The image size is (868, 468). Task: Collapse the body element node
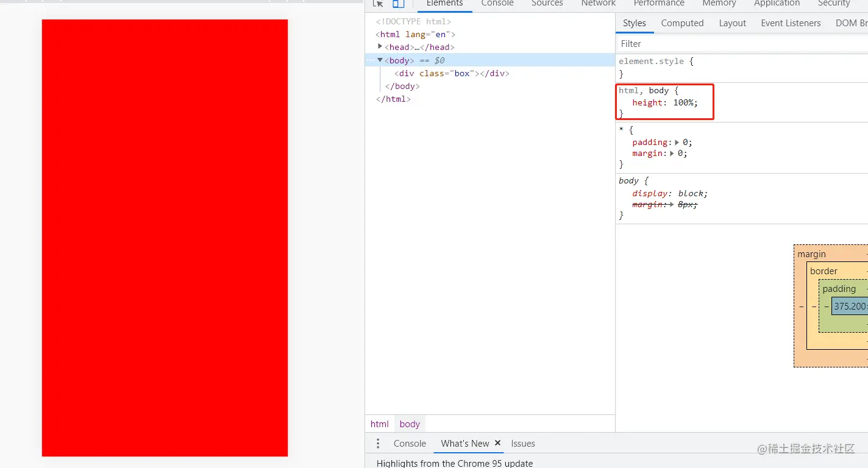point(380,60)
